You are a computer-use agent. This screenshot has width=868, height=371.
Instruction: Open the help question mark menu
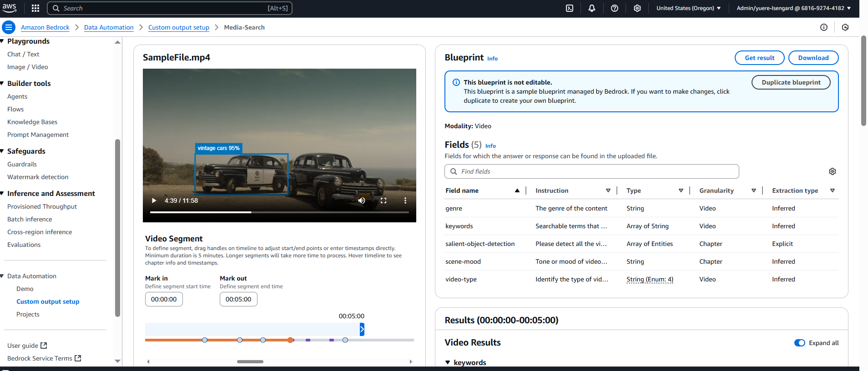tap(614, 8)
